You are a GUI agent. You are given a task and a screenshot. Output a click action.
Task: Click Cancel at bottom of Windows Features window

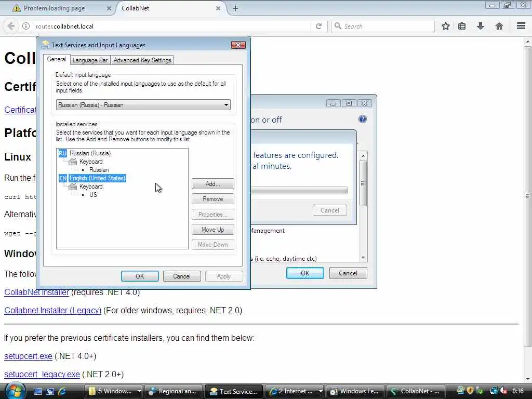click(348, 273)
